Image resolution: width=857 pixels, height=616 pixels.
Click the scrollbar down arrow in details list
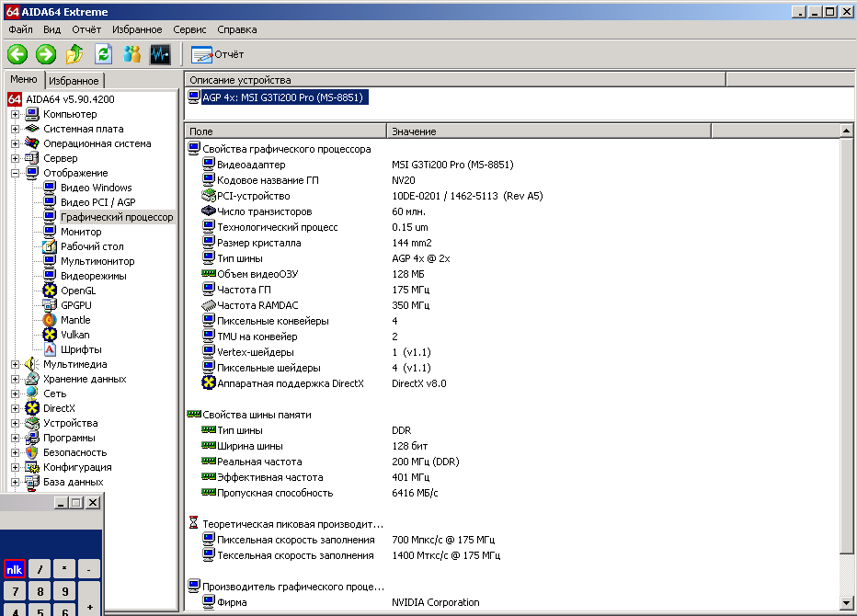[846, 603]
